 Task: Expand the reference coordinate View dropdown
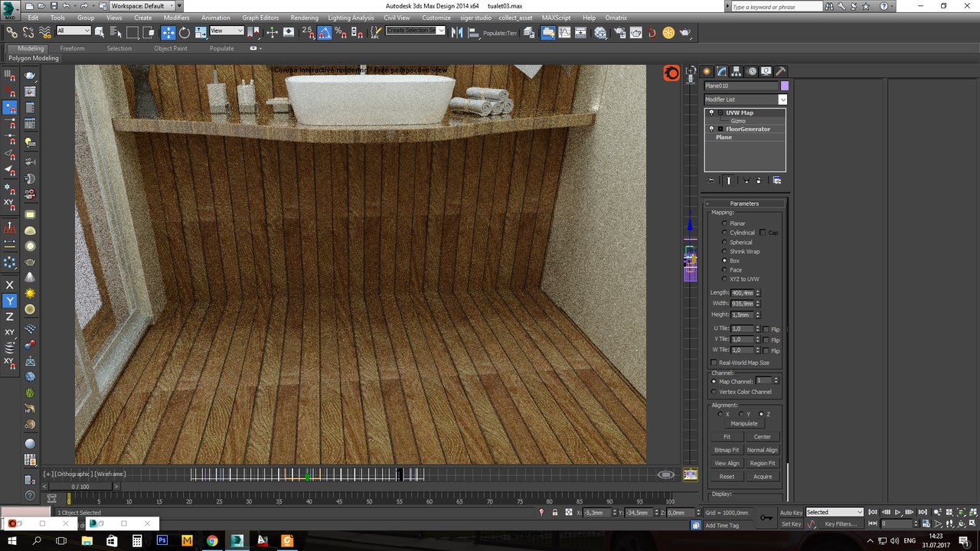(x=227, y=31)
